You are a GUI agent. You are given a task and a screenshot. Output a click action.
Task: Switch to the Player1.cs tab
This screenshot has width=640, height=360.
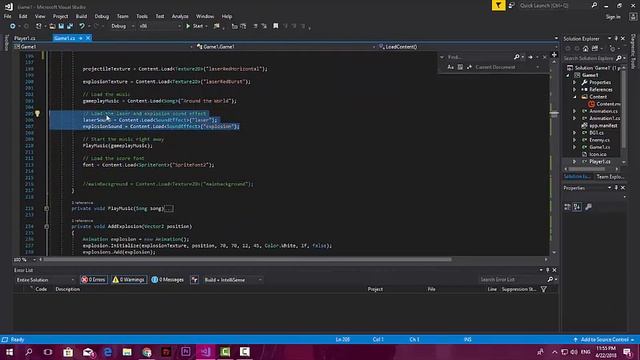(x=25, y=38)
